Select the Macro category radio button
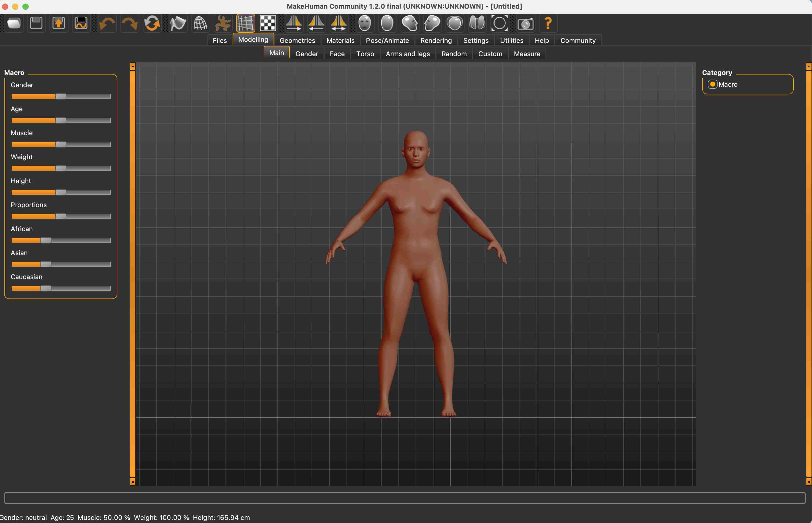Viewport: 812px width, 523px height. [712, 84]
